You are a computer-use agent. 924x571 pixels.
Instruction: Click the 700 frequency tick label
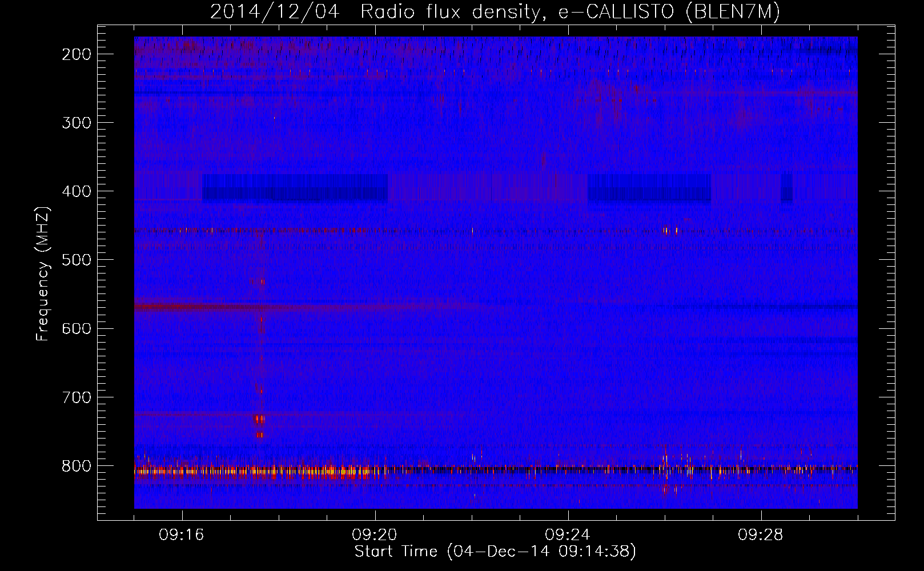tap(76, 397)
